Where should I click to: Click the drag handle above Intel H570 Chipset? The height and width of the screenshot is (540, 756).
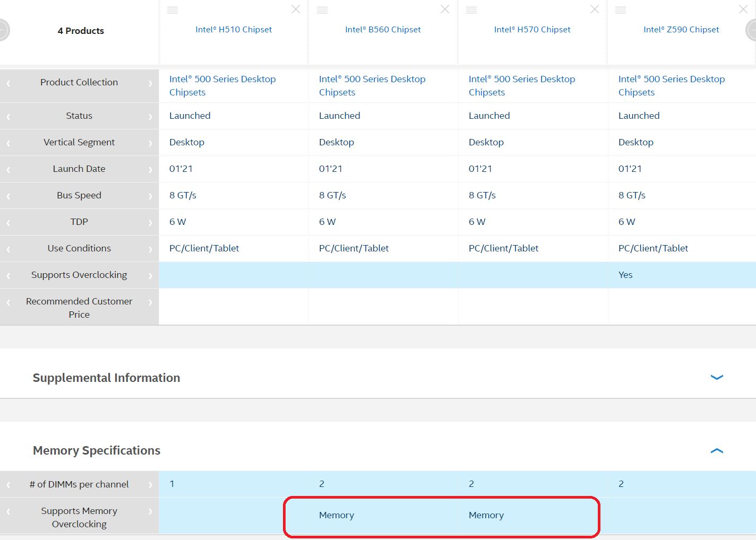pyautogui.click(x=471, y=10)
